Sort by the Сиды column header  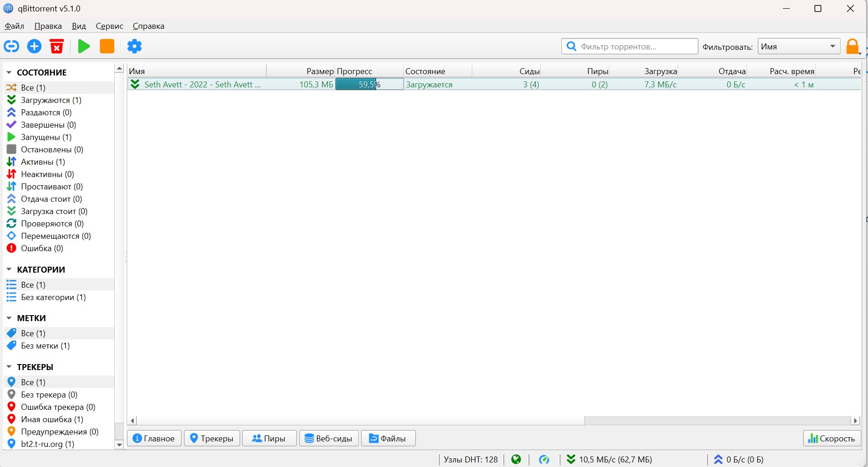(x=506, y=71)
